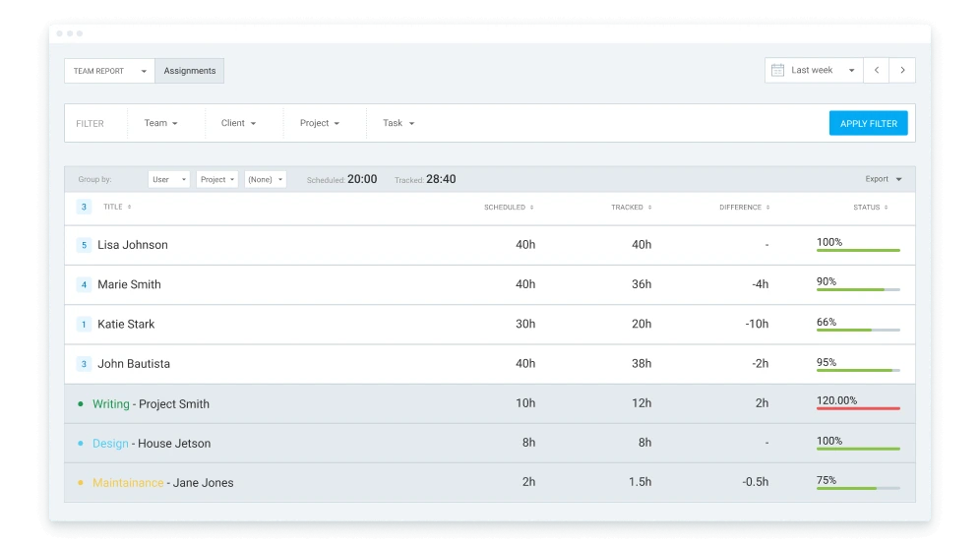Click the count badge 3 beside John Bautista
Image resolution: width=980 pixels, height=545 pixels.
84,364
